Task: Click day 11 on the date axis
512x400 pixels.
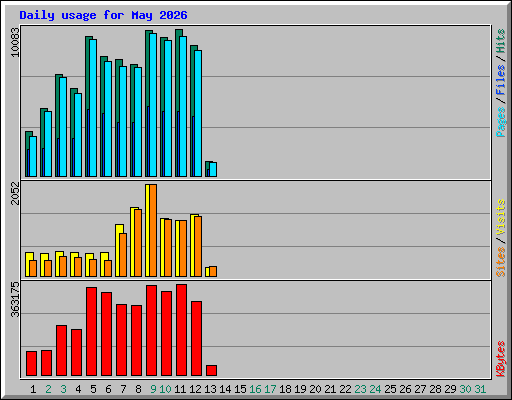Action: pyautogui.click(x=180, y=389)
